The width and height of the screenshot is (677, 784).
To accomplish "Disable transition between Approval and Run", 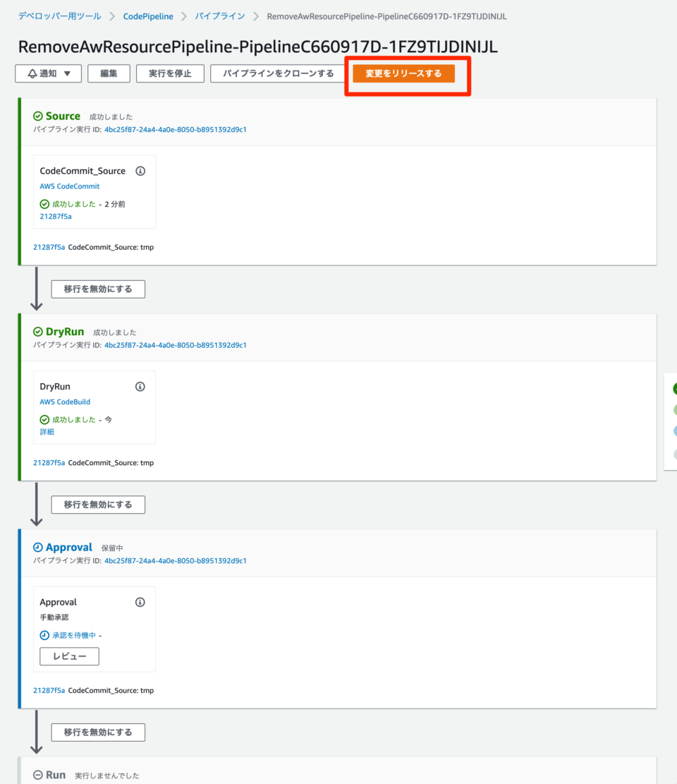I will 98,732.
